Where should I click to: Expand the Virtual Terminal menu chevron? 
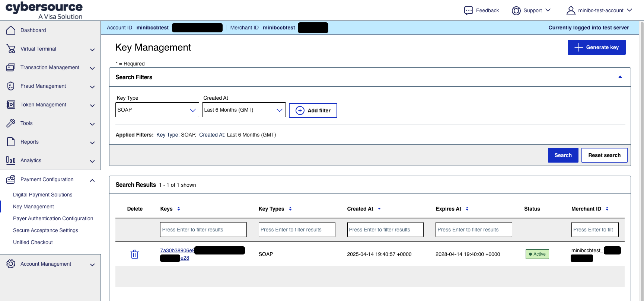[92, 49]
